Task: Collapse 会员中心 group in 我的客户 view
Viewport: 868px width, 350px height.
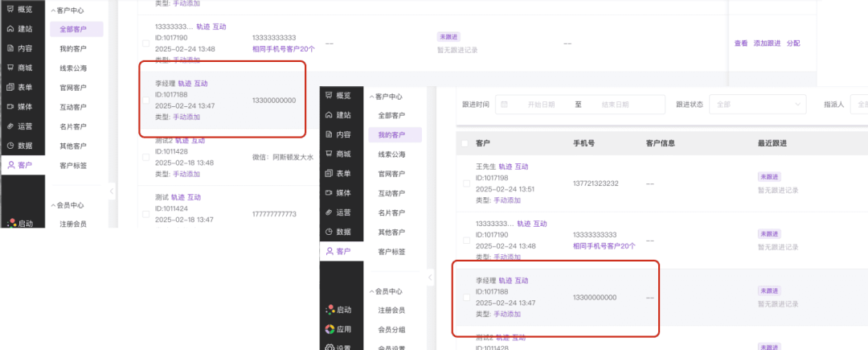Action: coord(372,291)
